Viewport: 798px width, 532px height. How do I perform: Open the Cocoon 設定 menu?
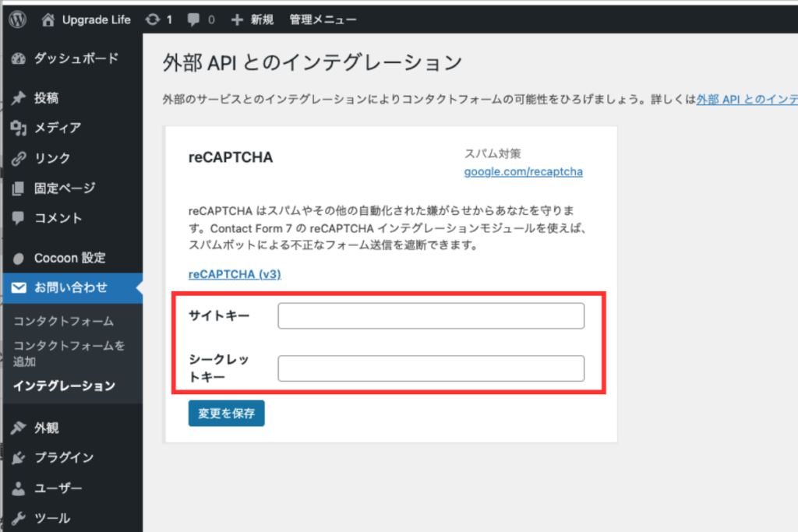(69, 258)
